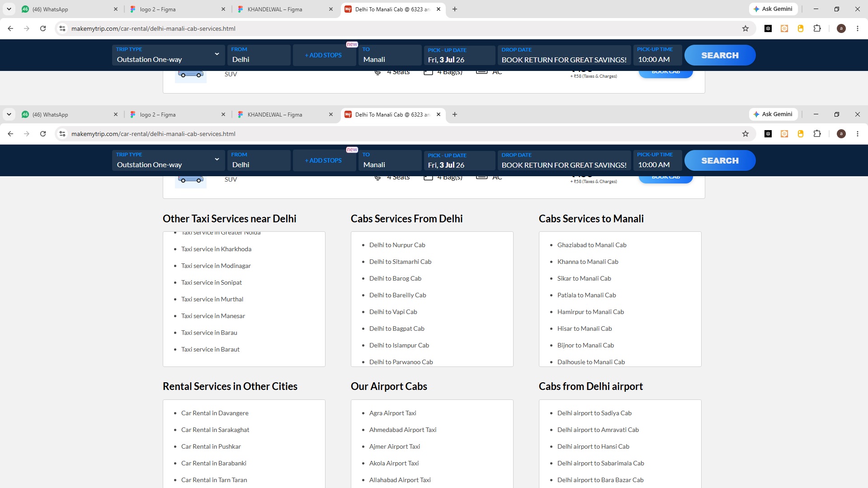Open the Pick-Up Time field in the lower search bar

pos(657,160)
